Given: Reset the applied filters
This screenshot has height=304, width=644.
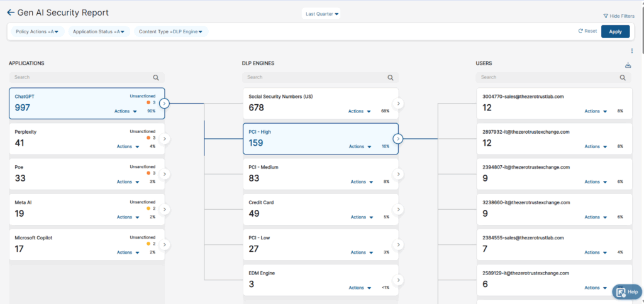Looking at the screenshot, I should point(587,31).
